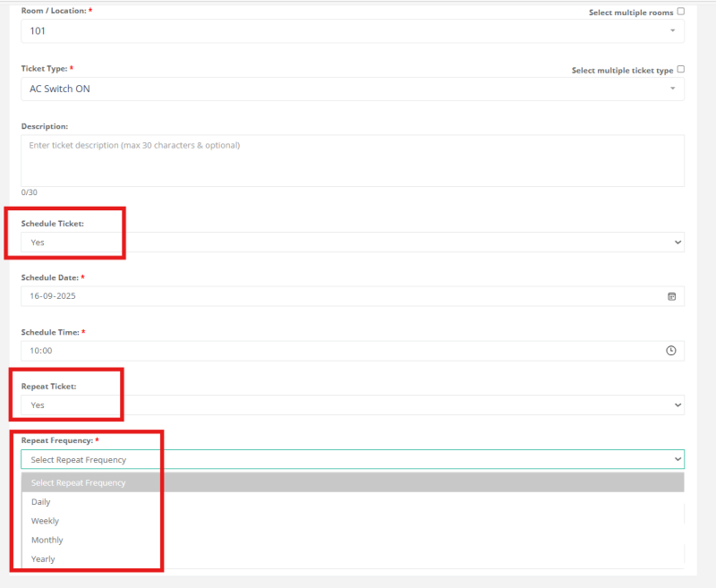716x588 pixels.
Task: Choose Daily from the repeat frequency list
Action: coord(41,502)
